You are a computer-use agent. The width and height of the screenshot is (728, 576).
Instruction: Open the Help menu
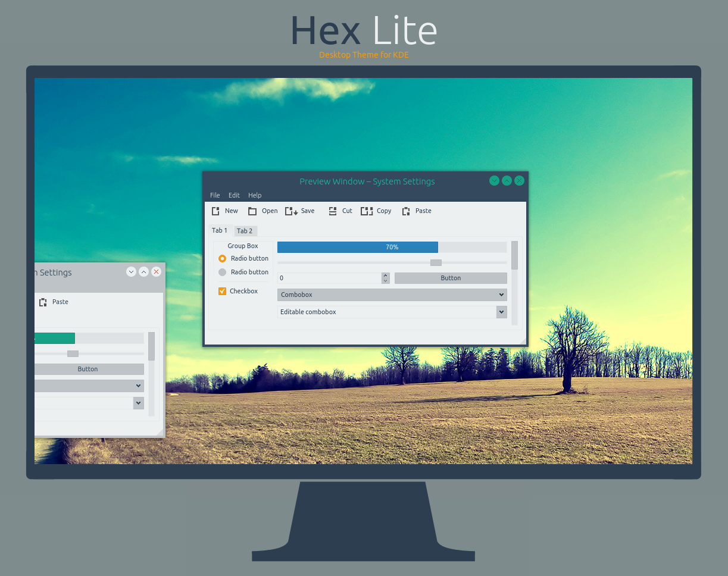pos(255,195)
